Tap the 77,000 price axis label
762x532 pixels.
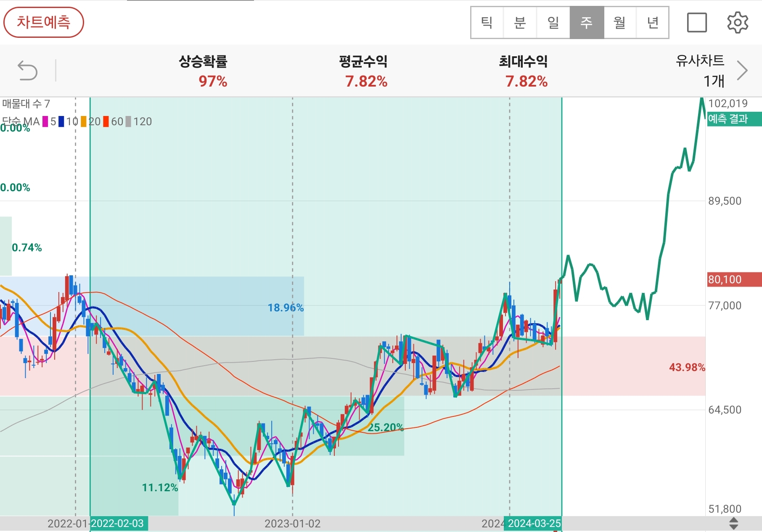[x=725, y=306]
